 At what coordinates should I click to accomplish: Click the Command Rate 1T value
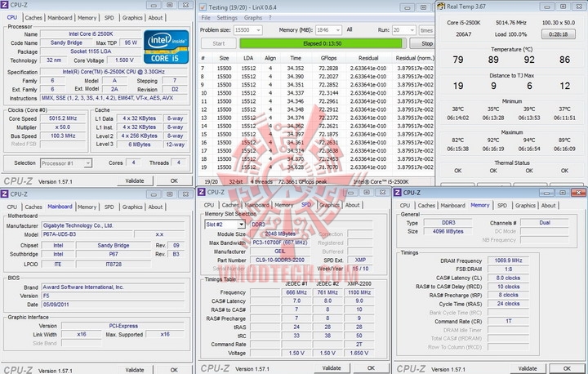point(509,321)
